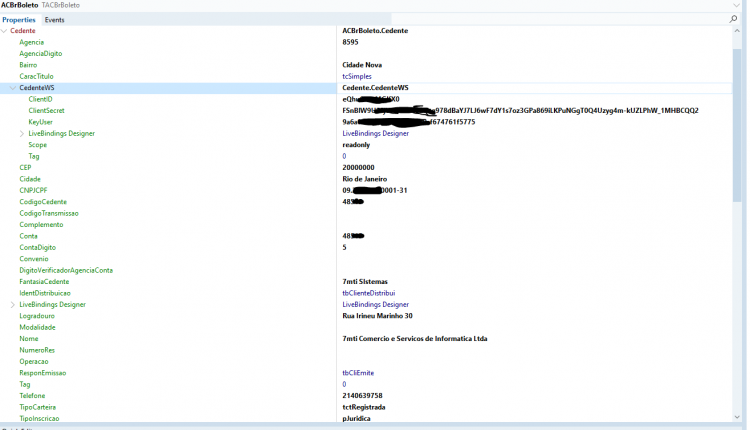Click the Bairro value Cidade Nova
This screenshot has width=750, height=430.
362,65
